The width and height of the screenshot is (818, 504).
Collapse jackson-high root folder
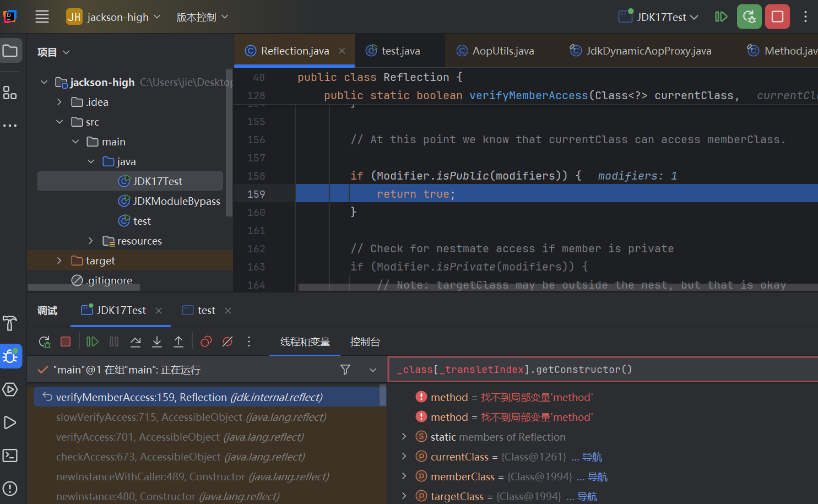pos(44,82)
